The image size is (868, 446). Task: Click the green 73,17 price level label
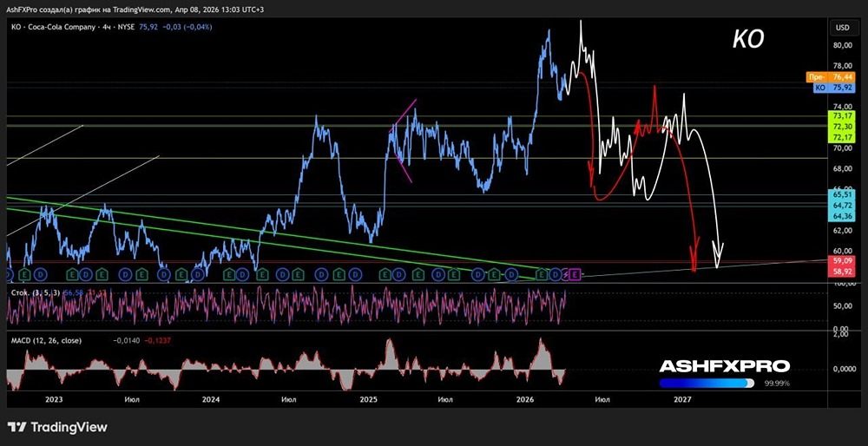point(842,115)
